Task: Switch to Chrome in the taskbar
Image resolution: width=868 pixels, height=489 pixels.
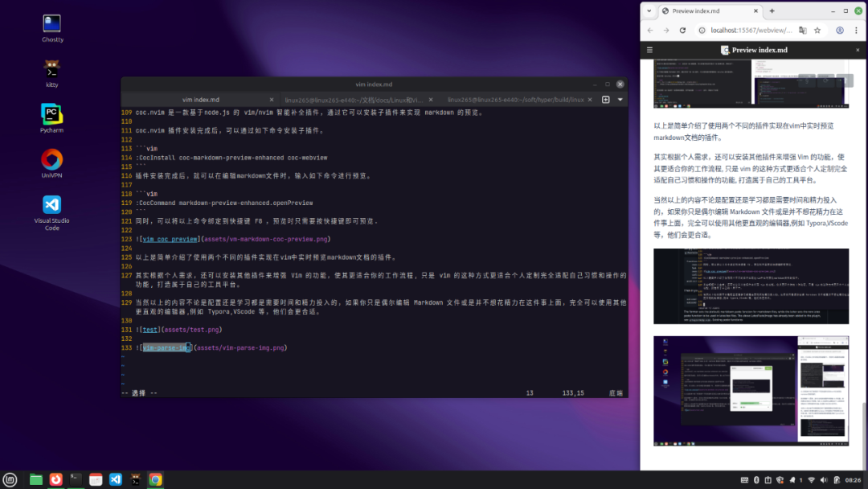Action: coord(156,479)
